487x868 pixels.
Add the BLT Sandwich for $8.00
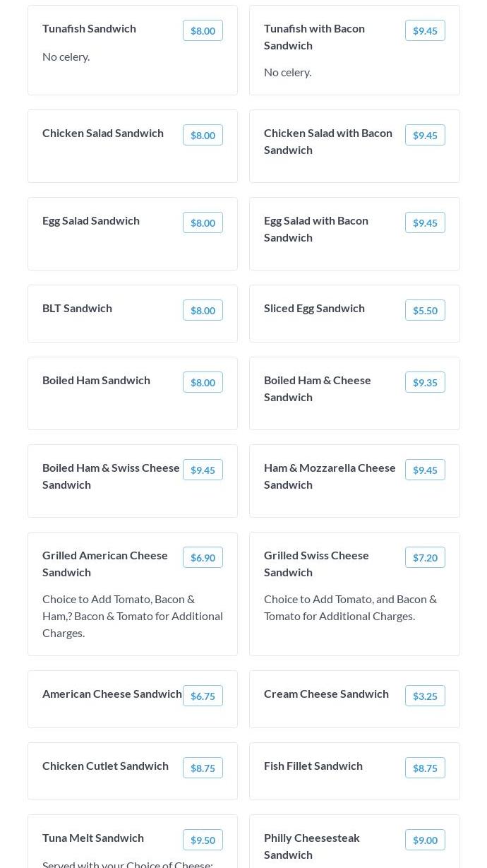pyautogui.click(x=203, y=310)
